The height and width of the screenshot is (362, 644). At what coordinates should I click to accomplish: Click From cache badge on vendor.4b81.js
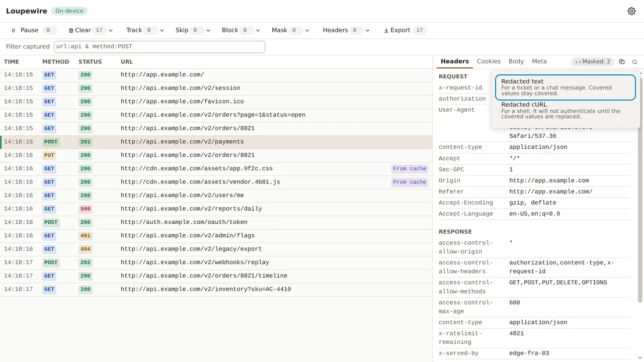click(x=410, y=182)
